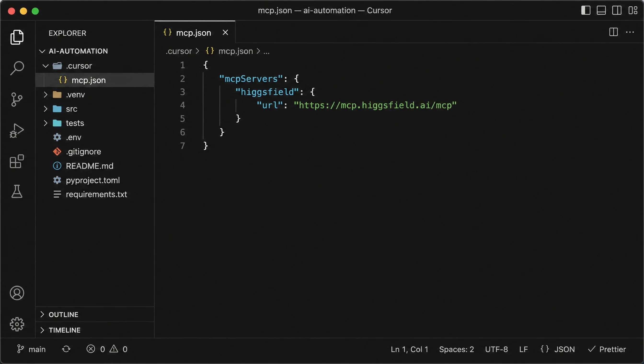The width and height of the screenshot is (644, 364).
Task: Expand the TIMELINE section
Action: tap(95, 330)
